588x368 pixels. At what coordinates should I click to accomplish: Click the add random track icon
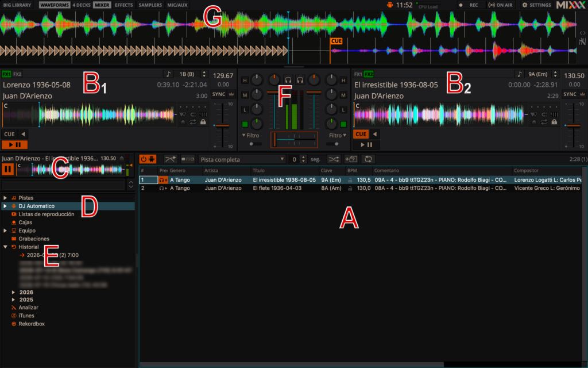[x=351, y=159]
